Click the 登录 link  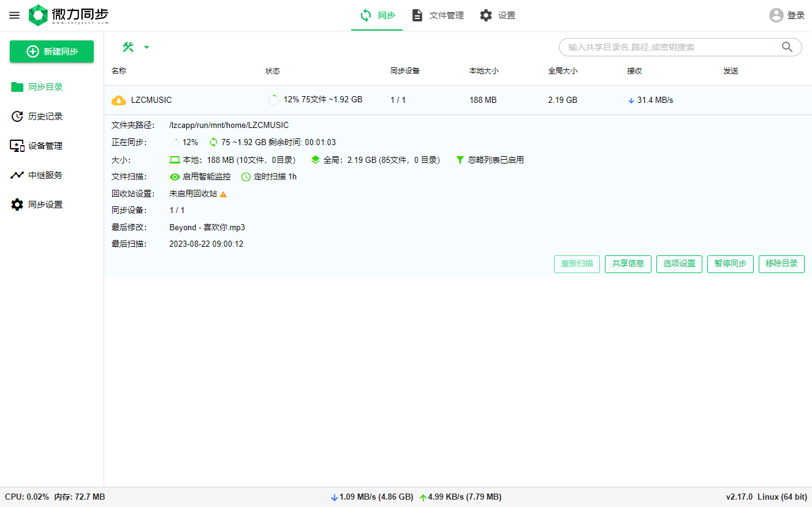[x=796, y=16]
